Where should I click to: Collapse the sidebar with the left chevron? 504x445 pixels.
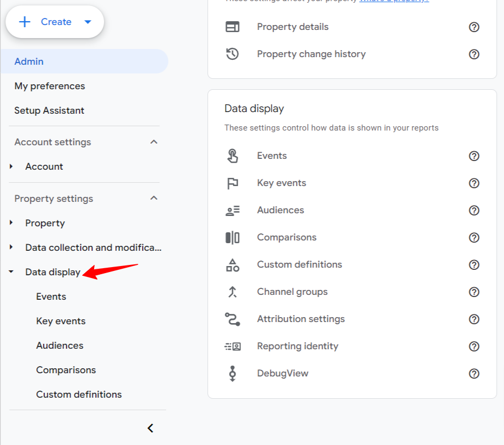150,428
